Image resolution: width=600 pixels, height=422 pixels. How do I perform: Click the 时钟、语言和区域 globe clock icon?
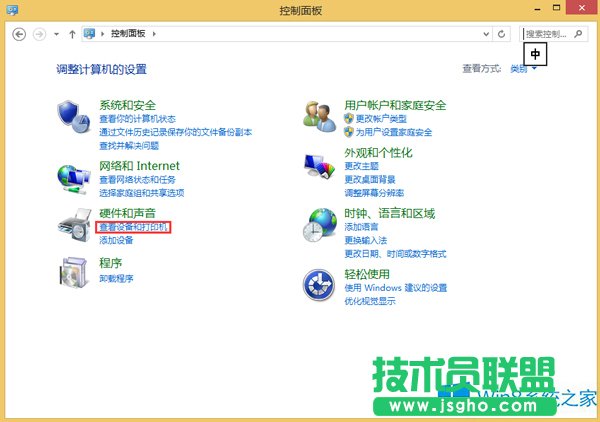click(319, 226)
